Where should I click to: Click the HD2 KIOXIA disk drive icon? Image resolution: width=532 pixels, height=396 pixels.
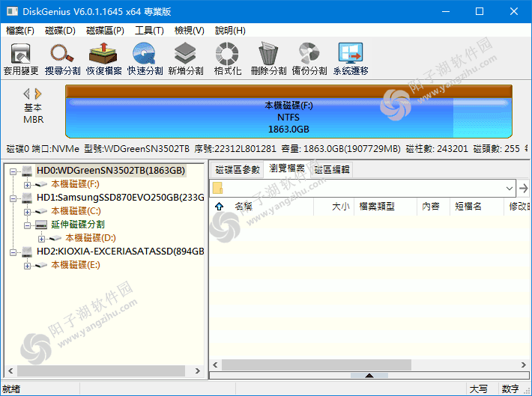[x=27, y=252]
